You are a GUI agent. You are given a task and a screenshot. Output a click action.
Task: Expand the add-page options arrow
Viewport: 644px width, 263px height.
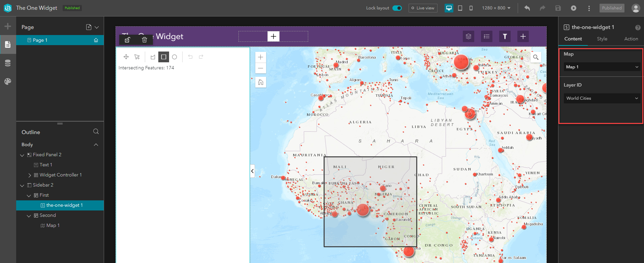(97, 27)
